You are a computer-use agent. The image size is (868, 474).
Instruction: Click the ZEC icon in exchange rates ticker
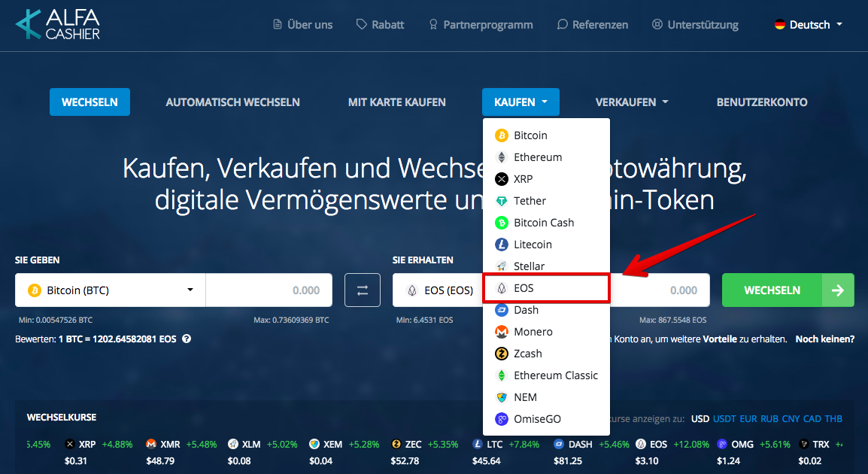tap(396, 444)
